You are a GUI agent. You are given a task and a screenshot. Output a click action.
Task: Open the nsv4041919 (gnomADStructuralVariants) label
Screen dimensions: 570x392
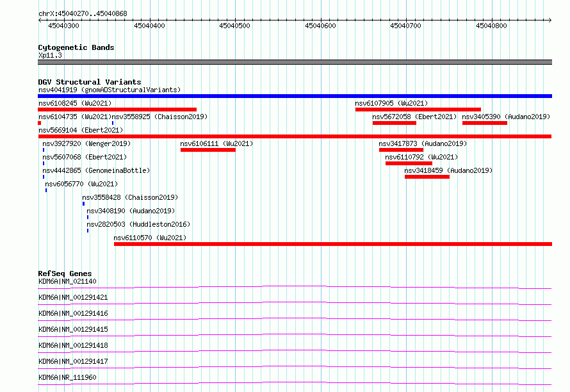[x=110, y=90]
